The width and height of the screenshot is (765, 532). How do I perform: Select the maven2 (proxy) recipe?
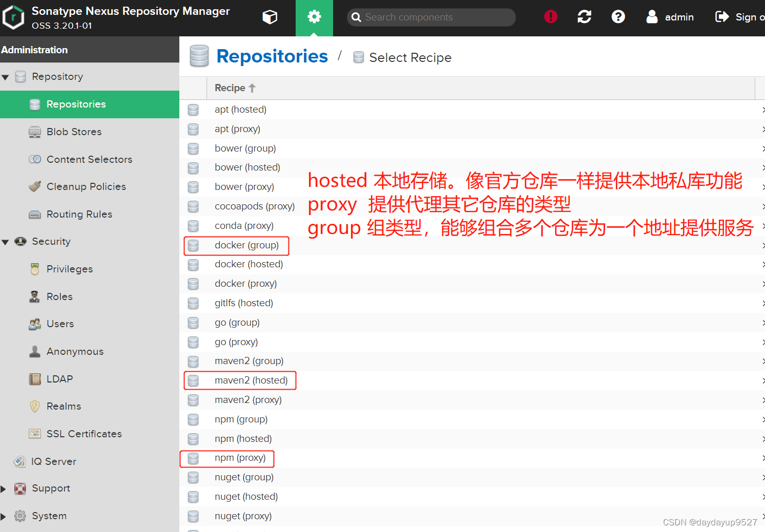coord(472,400)
